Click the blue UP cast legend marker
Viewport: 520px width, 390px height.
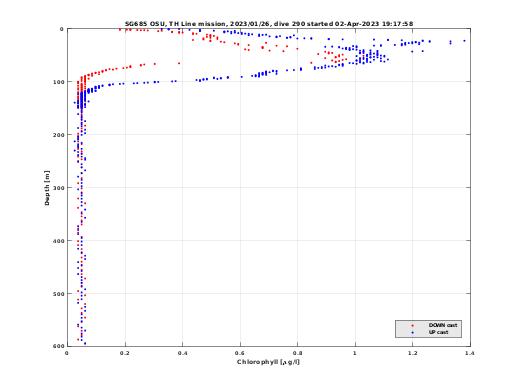[412, 332]
